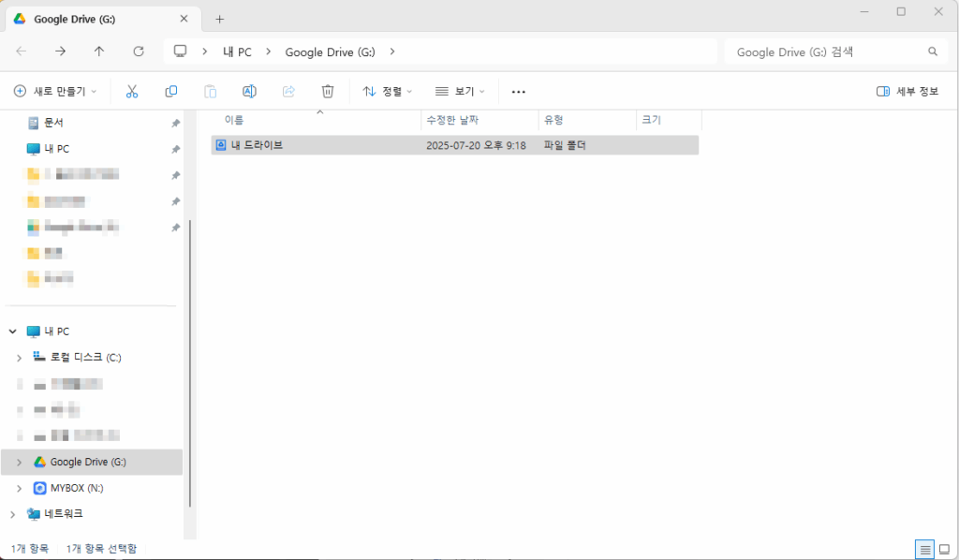Open 내 PC from the breadcrumb path
The height and width of the screenshot is (560, 959).
(237, 52)
